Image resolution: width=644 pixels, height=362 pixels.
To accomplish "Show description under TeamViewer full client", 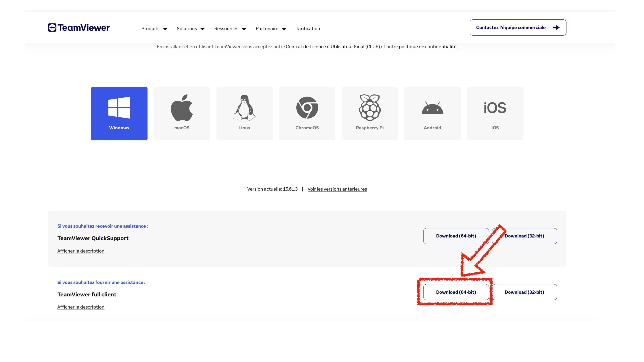I will pos(81,307).
